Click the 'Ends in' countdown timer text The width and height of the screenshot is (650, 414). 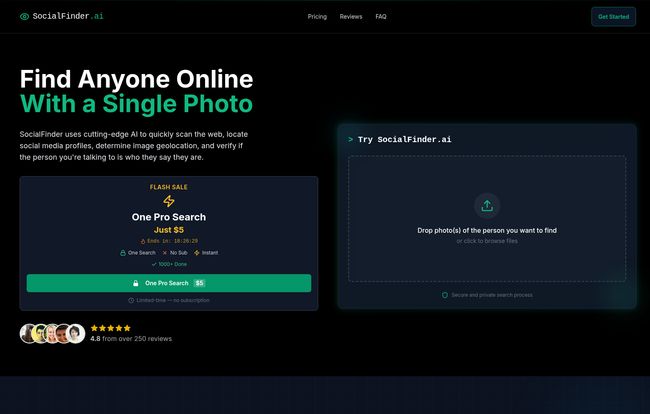[x=172, y=241]
